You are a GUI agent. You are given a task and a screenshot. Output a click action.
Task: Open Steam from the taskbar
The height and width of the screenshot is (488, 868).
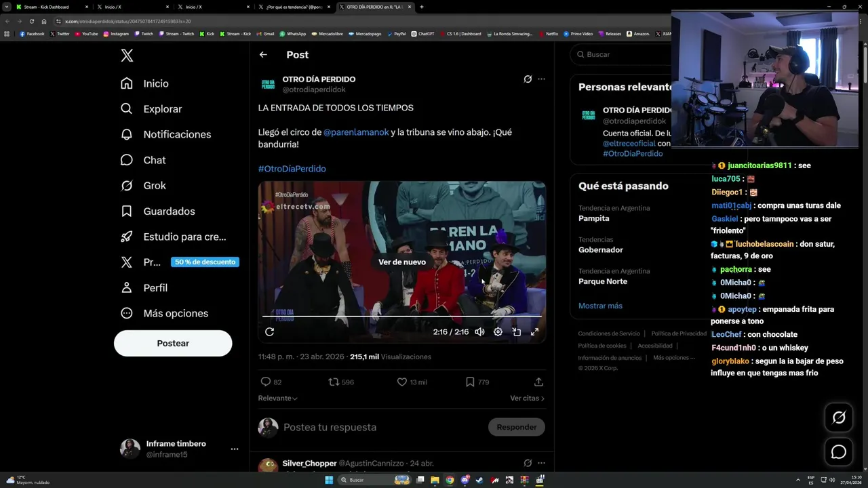(x=480, y=480)
